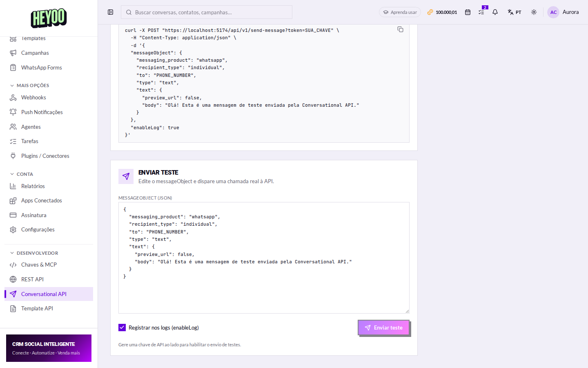
Task: Click the Campanhas megaphone icon
Action: (x=13, y=53)
